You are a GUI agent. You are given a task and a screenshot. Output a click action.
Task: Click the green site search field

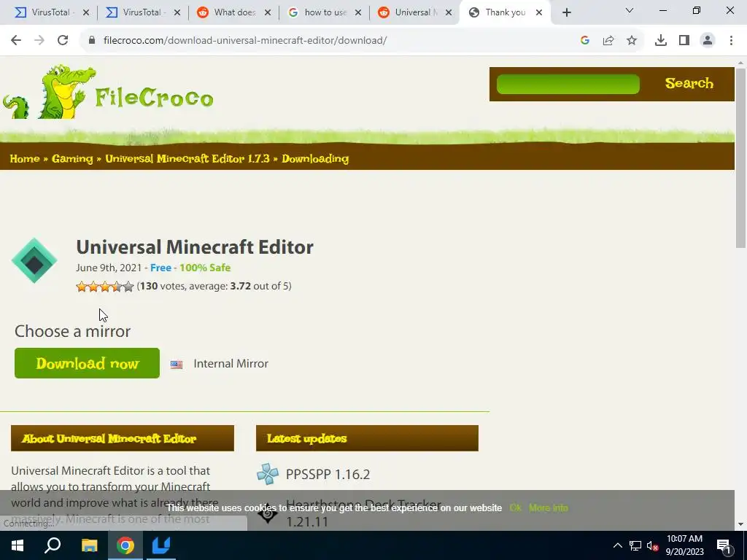(568, 84)
